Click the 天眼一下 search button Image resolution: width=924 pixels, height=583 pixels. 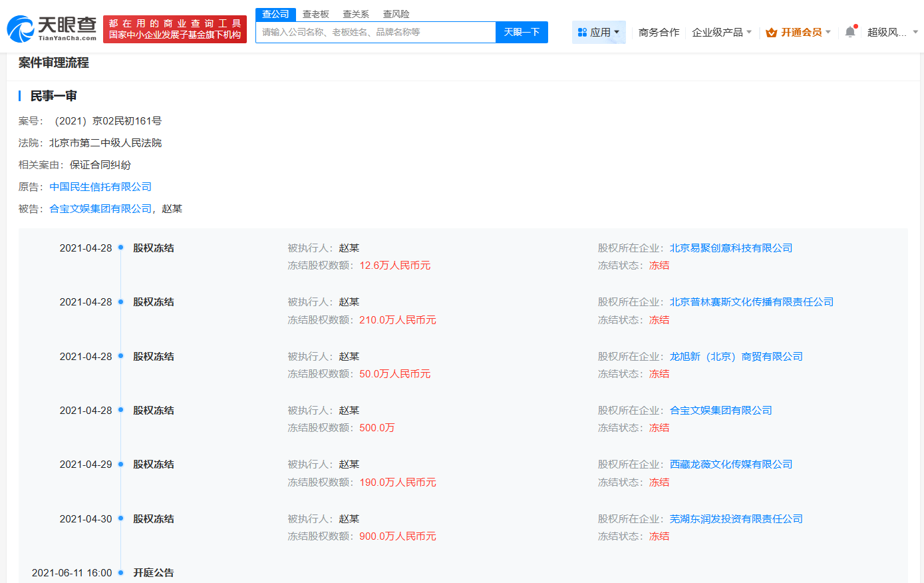tap(522, 32)
